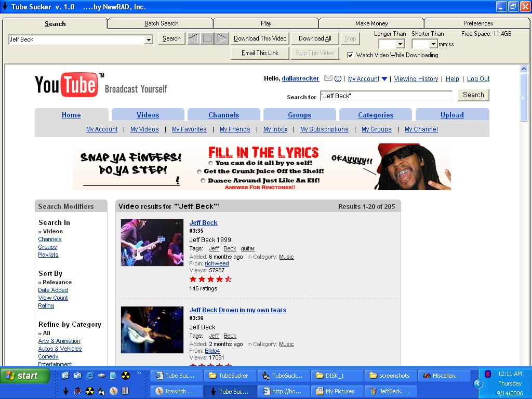532x399 pixels.
Task: Launch Tube Sucker via black arrow Quick Launch icon
Action: (x=66, y=391)
